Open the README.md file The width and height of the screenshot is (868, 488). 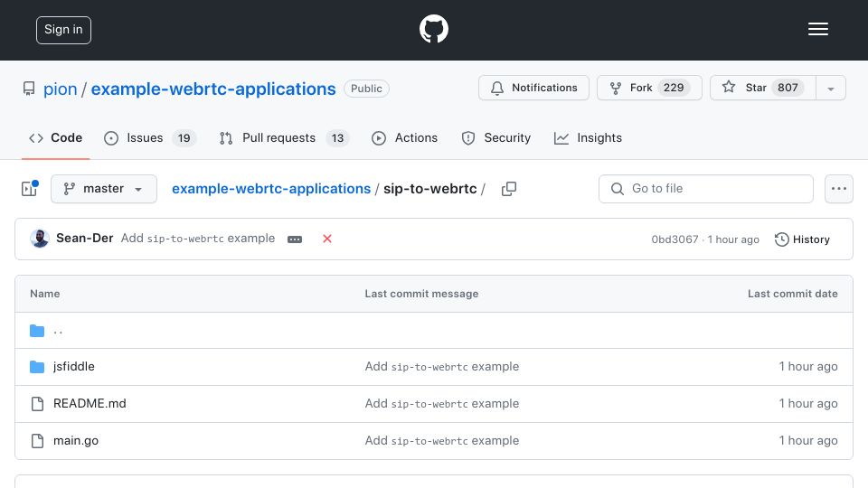[x=90, y=403]
